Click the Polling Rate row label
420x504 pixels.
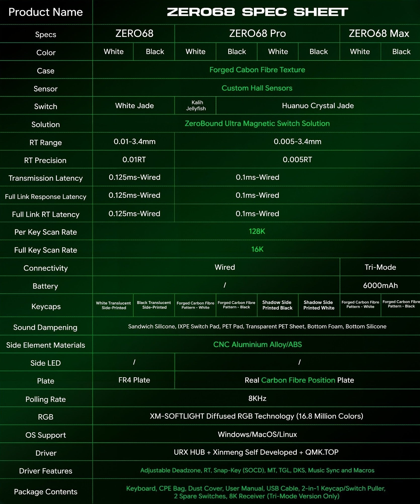[46, 399]
